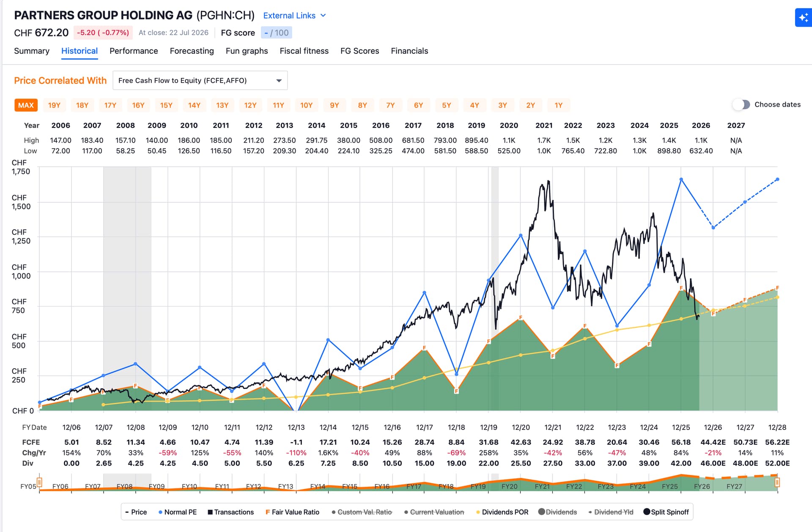Screen dimensions: 812x532
Task: Open the Fiscal fitness tab
Action: (x=304, y=51)
